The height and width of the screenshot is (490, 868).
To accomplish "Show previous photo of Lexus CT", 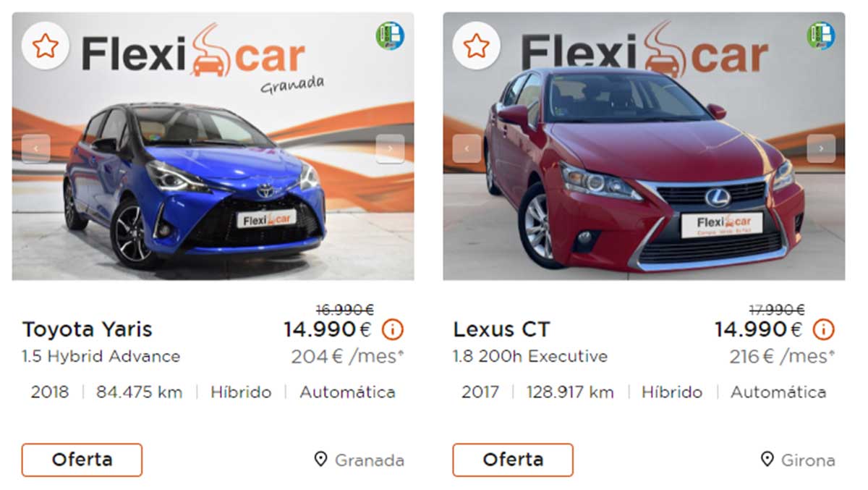I will (x=467, y=148).
